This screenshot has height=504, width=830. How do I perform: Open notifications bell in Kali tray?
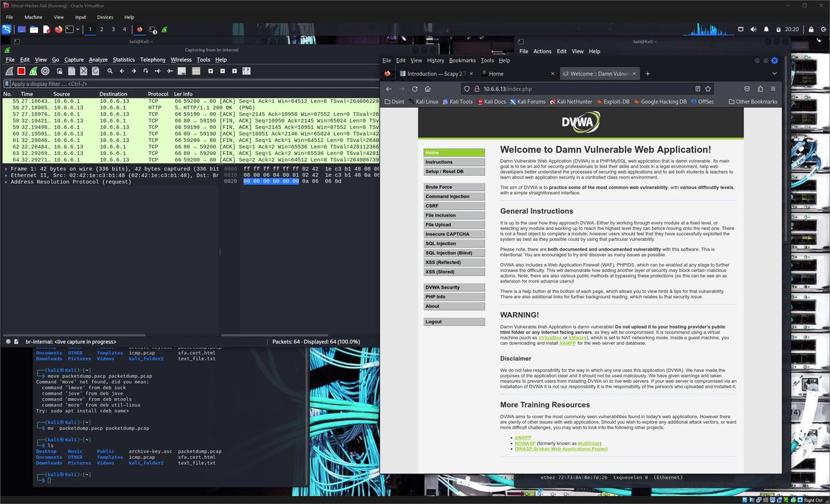766,30
